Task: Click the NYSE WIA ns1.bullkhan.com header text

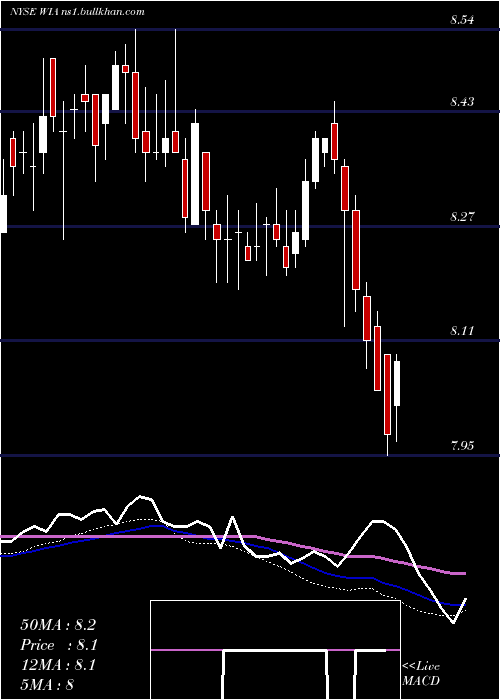Action: point(77,12)
